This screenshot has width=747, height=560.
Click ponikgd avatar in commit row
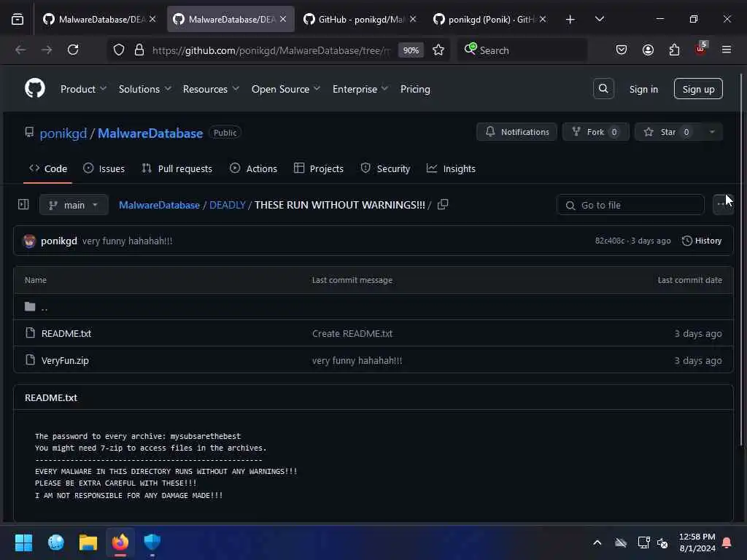click(x=29, y=241)
